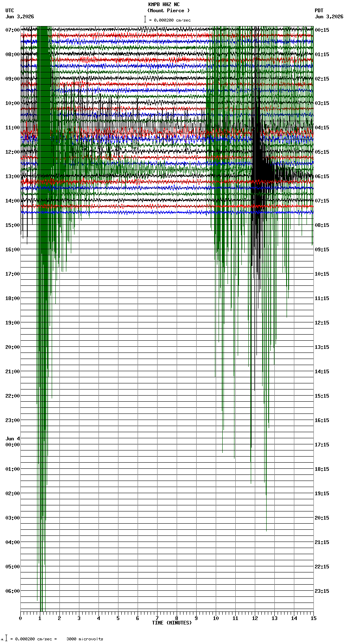
Task: Click the '13:15' PDT time label
Action: coord(322,347)
